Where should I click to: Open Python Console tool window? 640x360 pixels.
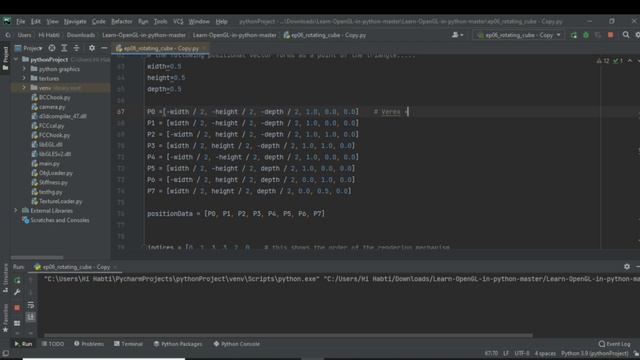[237, 344]
